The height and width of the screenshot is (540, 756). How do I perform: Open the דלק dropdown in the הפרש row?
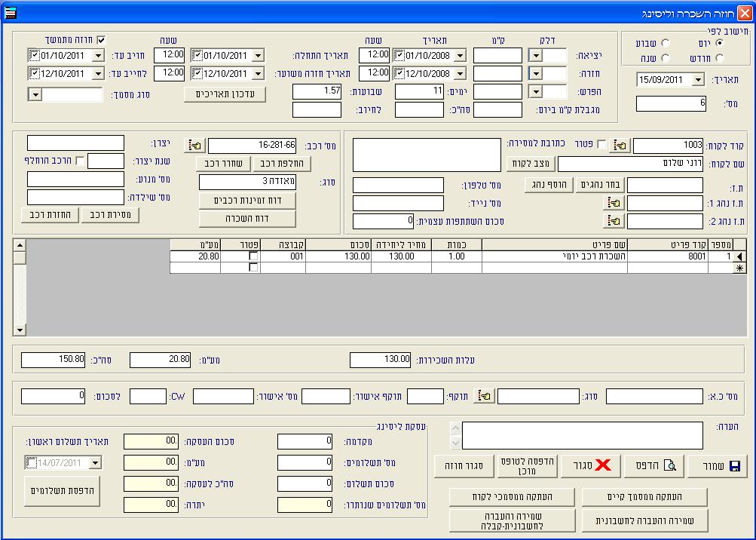[x=536, y=91]
